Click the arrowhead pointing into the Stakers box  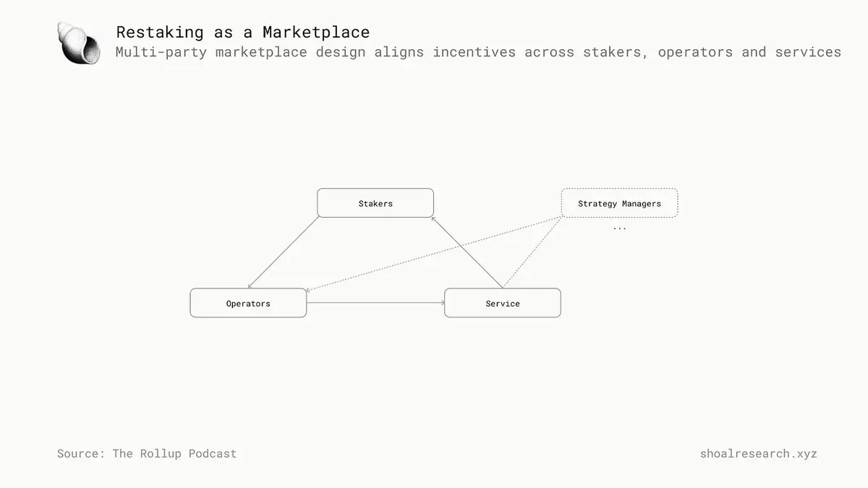coord(433,218)
